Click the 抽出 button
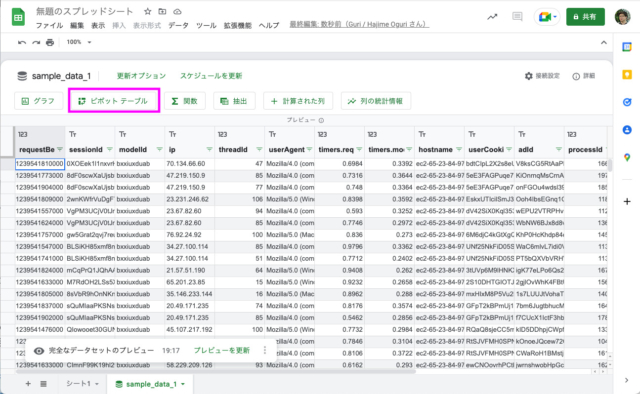This screenshot has width=640, height=394. click(x=234, y=101)
